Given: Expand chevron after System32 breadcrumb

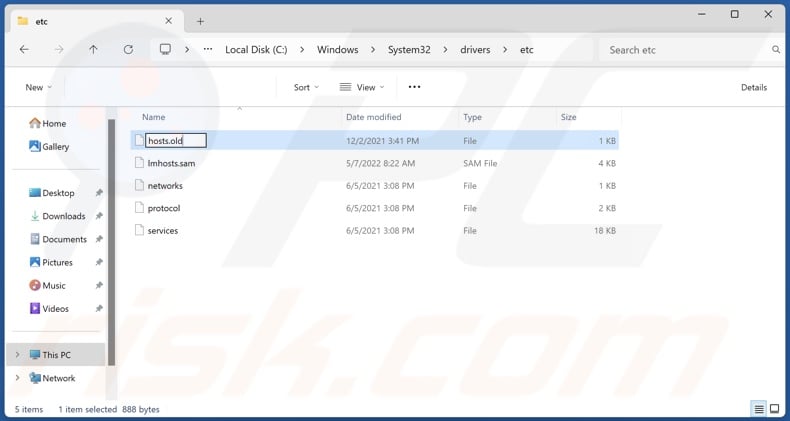Looking at the screenshot, I should [x=445, y=50].
